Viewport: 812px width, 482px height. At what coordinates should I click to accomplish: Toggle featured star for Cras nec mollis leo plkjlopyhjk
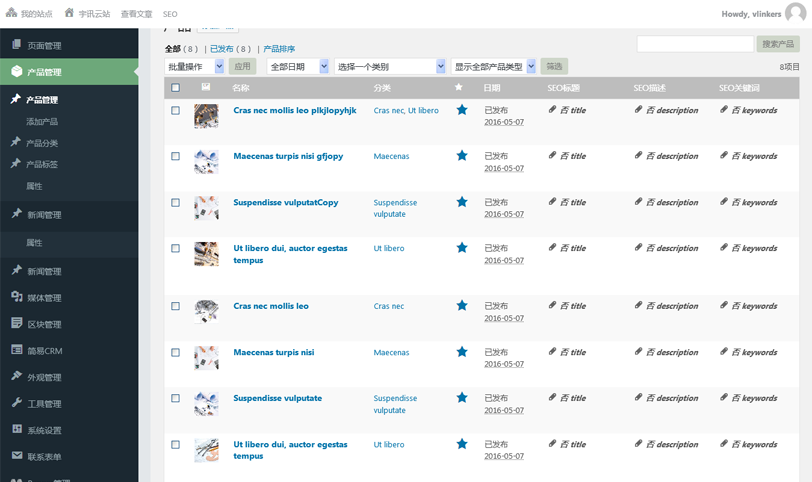click(x=462, y=110)
